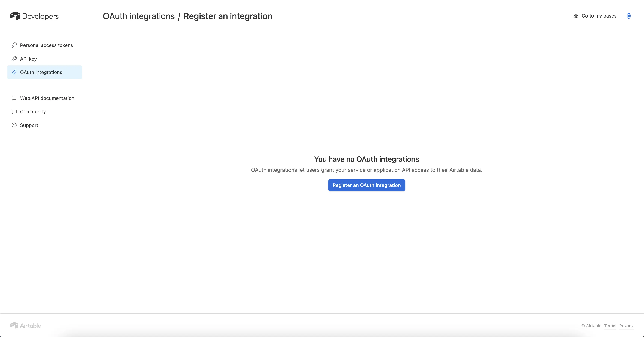Select API key sidebar item
The image size is (644, 337).
pyautogui.click(x=45, y=59)
